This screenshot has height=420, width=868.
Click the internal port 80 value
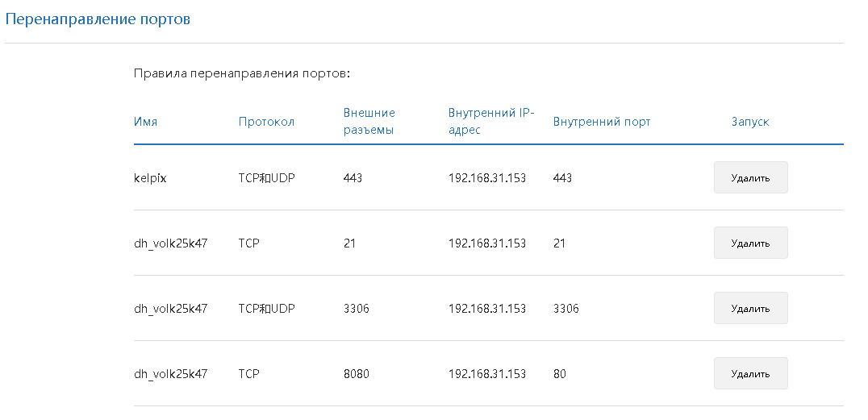(x=560, y=374)
